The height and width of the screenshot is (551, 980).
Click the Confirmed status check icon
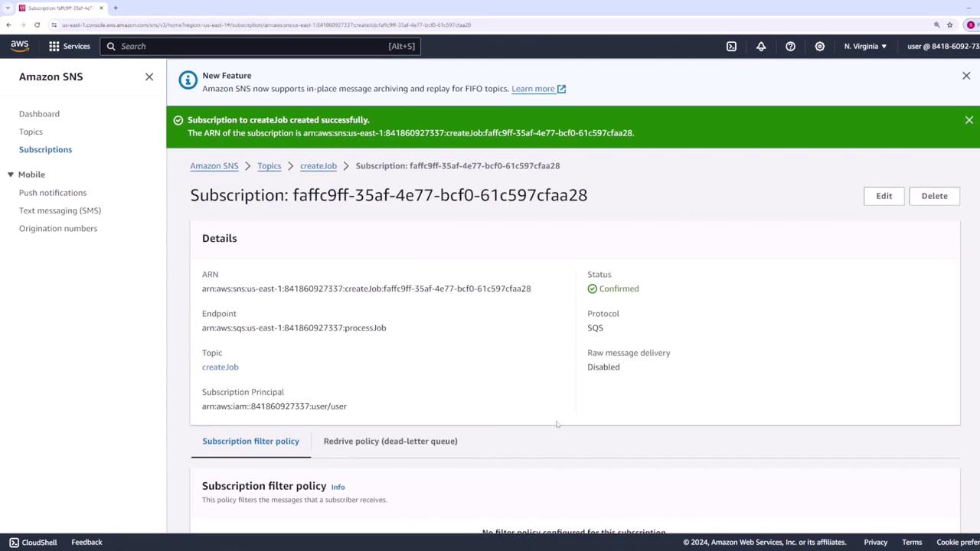(x=592, y=289)
